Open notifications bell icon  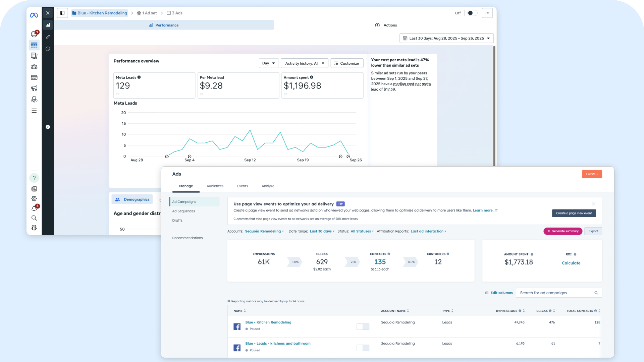tap(34, 208)
